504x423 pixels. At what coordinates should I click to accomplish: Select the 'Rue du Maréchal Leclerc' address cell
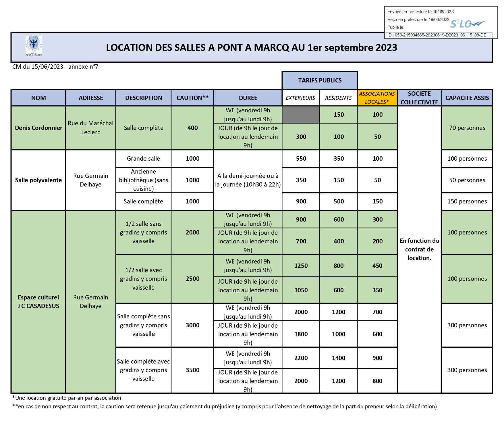91,128
